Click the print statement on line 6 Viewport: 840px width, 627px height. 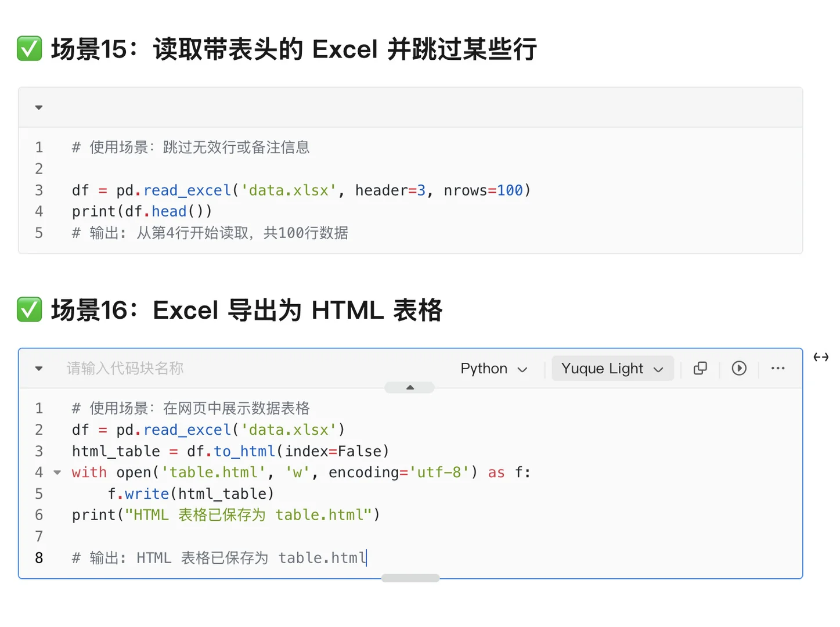[225, 514]
